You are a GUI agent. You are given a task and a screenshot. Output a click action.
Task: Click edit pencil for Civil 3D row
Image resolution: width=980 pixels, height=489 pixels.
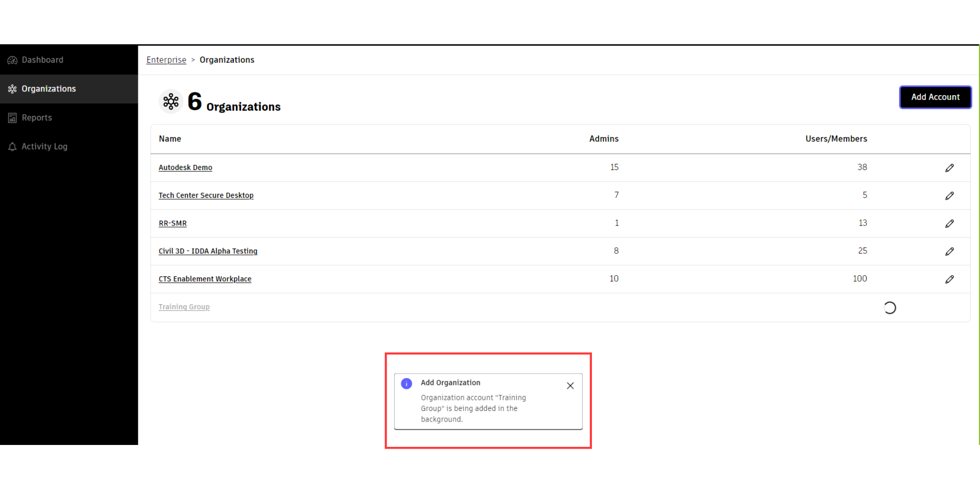pos(949,251)
